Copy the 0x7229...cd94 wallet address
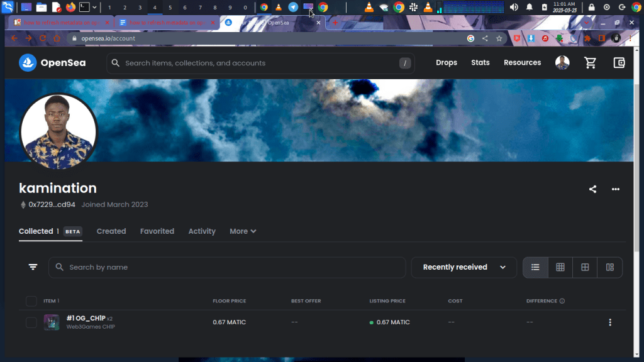Screen dimensions: 644x362 [x=52, y=204]
